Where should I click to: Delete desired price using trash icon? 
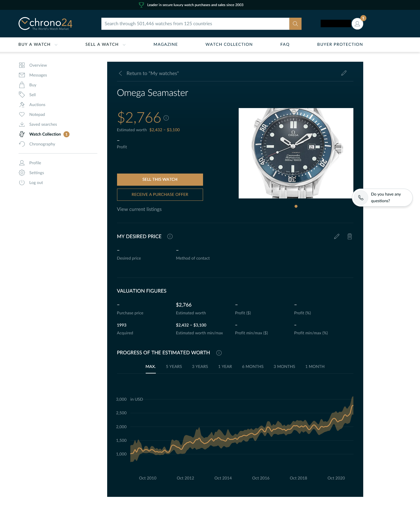(350, 236)
